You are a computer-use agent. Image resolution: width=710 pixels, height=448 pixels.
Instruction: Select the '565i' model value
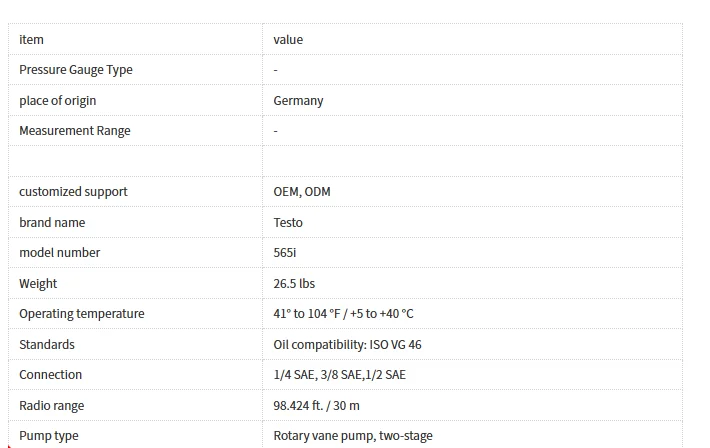[285, 253]
